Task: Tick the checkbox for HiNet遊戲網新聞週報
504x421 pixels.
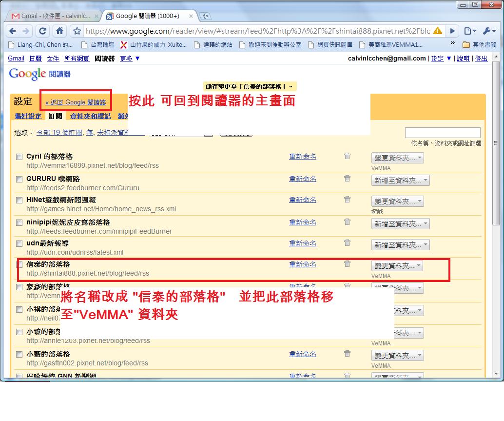Action: (x=19, y=200)
